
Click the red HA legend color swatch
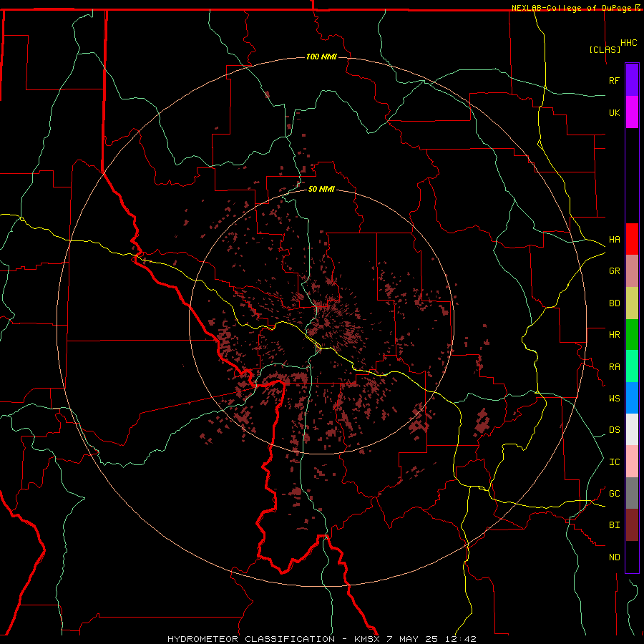632,239
